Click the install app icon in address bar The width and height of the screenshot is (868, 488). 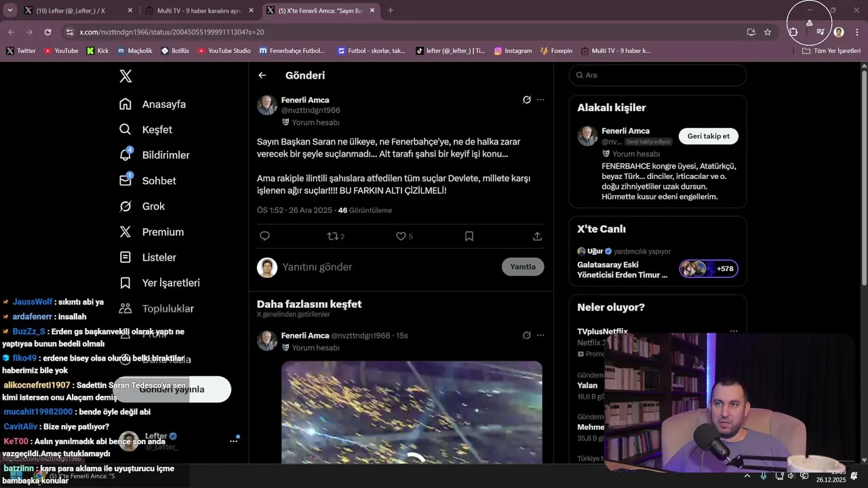(x=751, y=32)
